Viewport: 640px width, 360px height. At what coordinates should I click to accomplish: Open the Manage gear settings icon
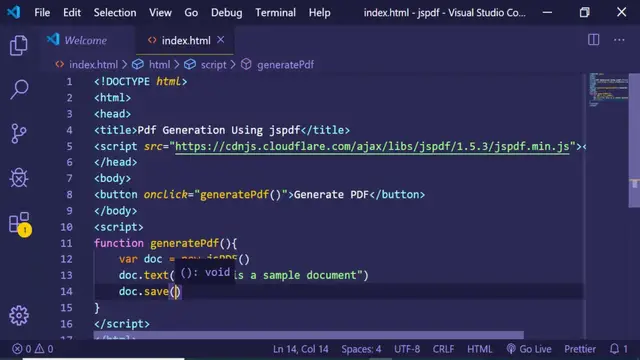point(19,316)
